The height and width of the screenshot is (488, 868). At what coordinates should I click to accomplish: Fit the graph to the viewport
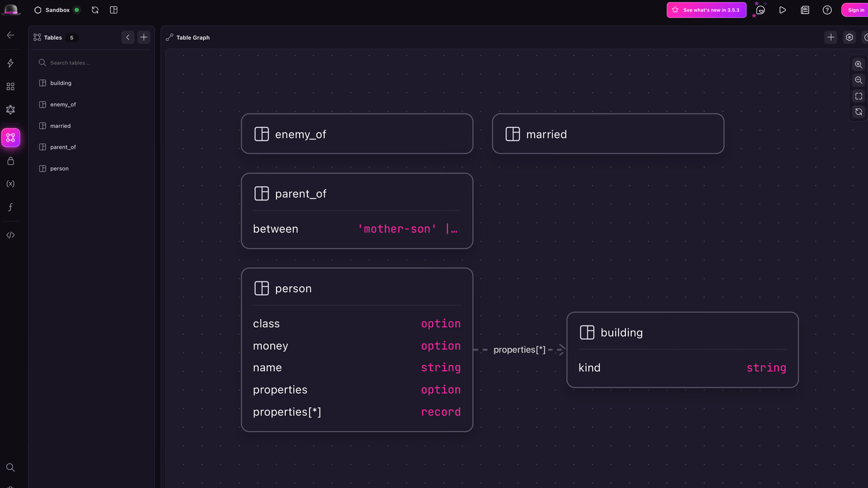point(859,96)
